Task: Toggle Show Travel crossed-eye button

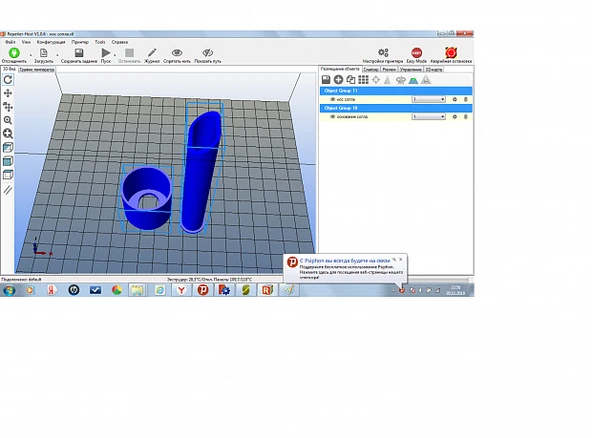Action: [208, 53]
